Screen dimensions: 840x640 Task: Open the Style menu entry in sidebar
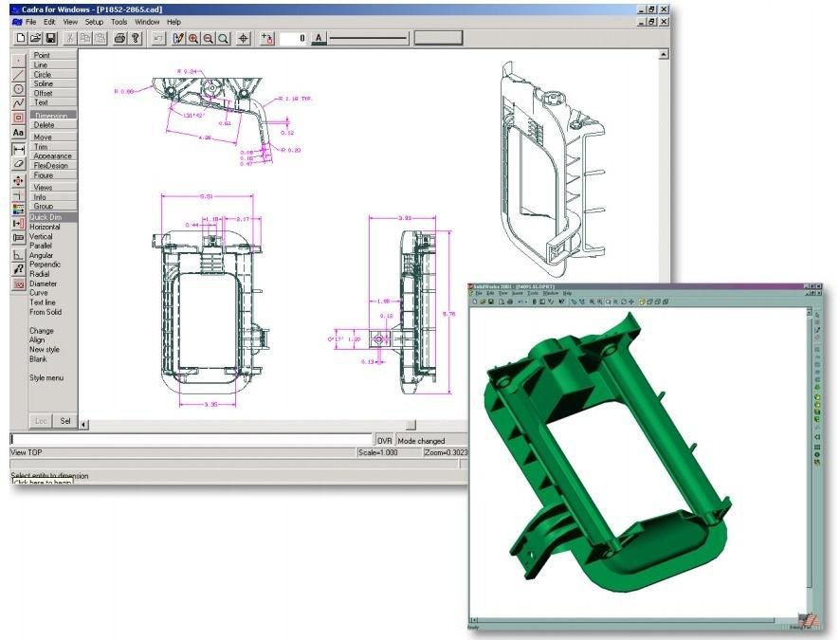(x=46, y=377)
